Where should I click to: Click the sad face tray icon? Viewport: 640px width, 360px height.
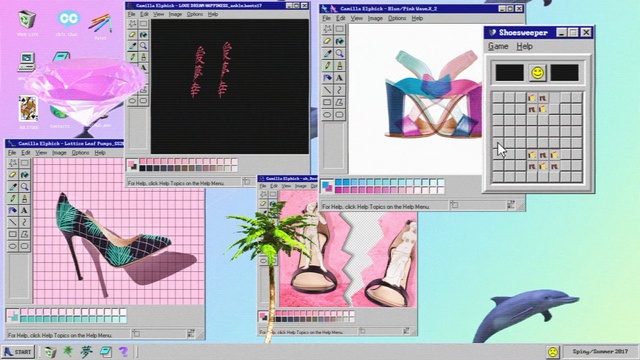click(552, 351)
